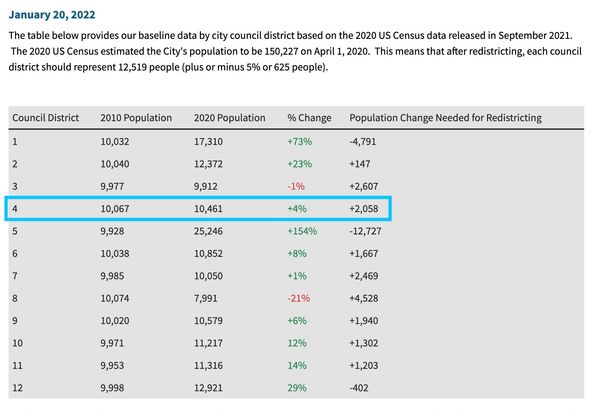Click the red -1% change for District 3

click(296, 186)
